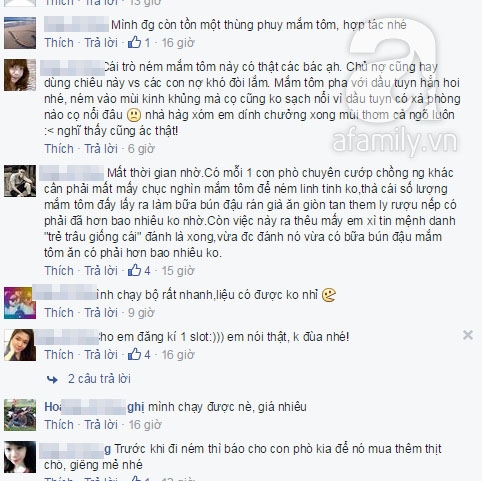Open avatar of 'mình chạy được nè' commenter

[20, 415]
